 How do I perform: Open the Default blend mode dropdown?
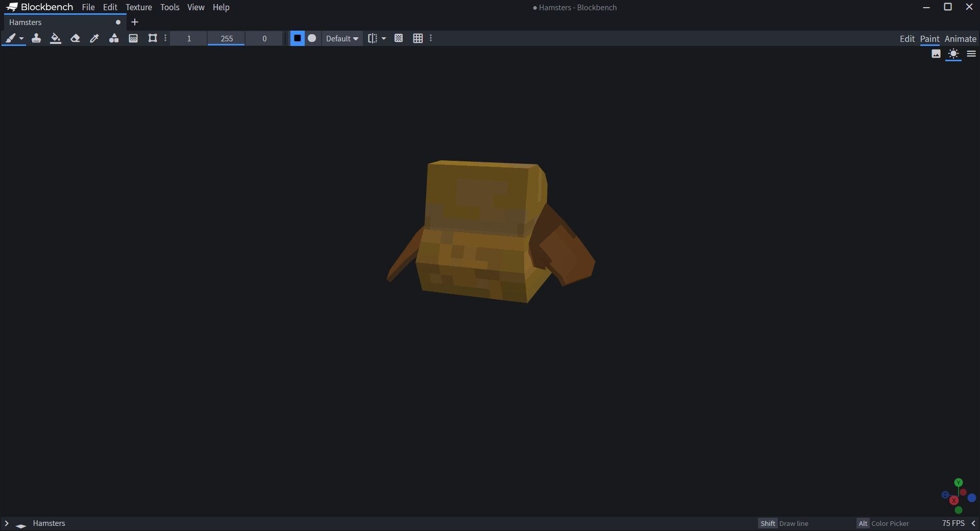[x=342, y=39]
